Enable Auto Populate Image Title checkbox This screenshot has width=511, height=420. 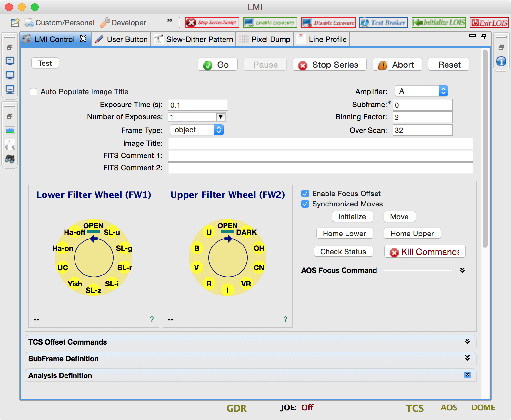click(x=34, y=92)
